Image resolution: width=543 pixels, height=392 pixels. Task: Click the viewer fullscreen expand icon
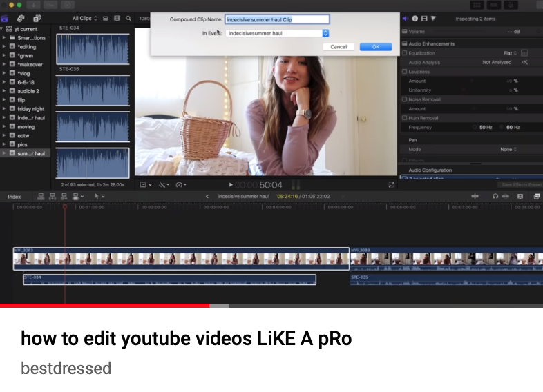click(x=392, y=185)
